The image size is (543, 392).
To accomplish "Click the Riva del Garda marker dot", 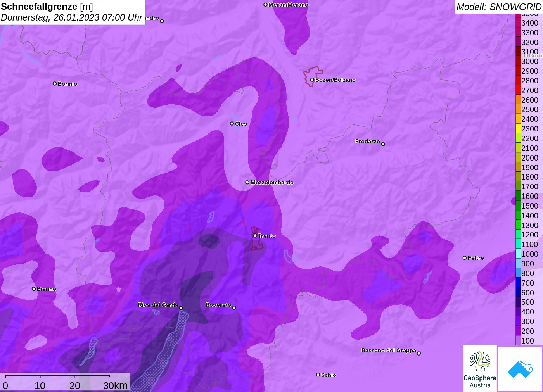I will pyautogui.click(x=181, y=308).
